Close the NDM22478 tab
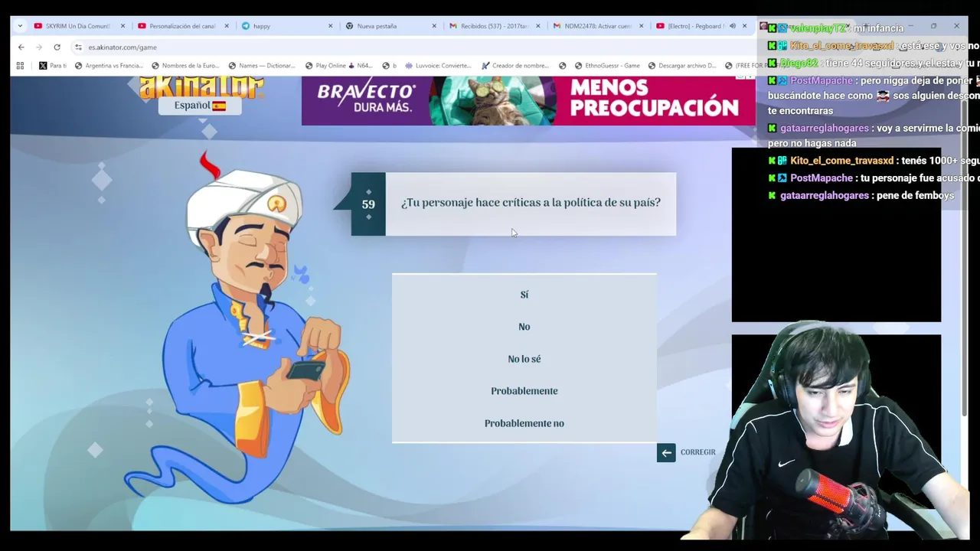The width and height of the screenshot is (980, 551). click(642, 26)
